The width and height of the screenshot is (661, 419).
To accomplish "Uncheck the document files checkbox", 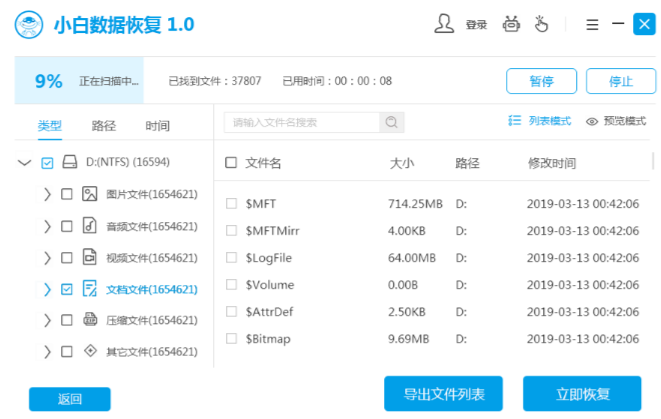I will tap(67, 289).
